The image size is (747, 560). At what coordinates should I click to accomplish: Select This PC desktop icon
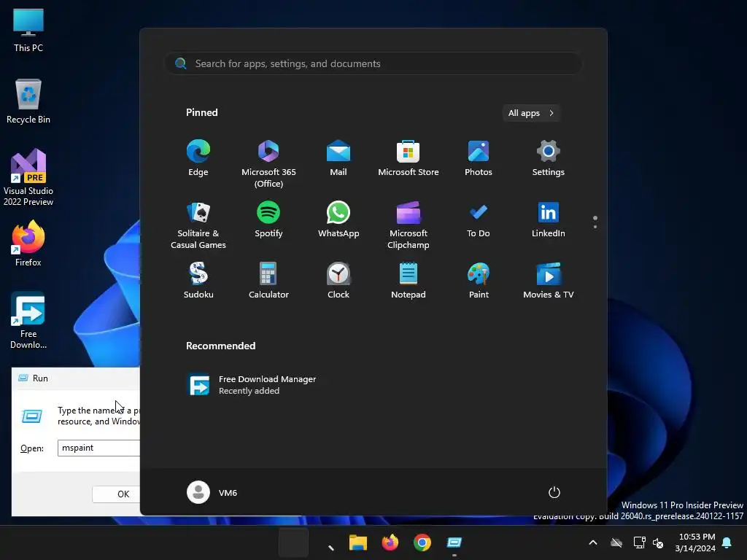pos(28,30)
